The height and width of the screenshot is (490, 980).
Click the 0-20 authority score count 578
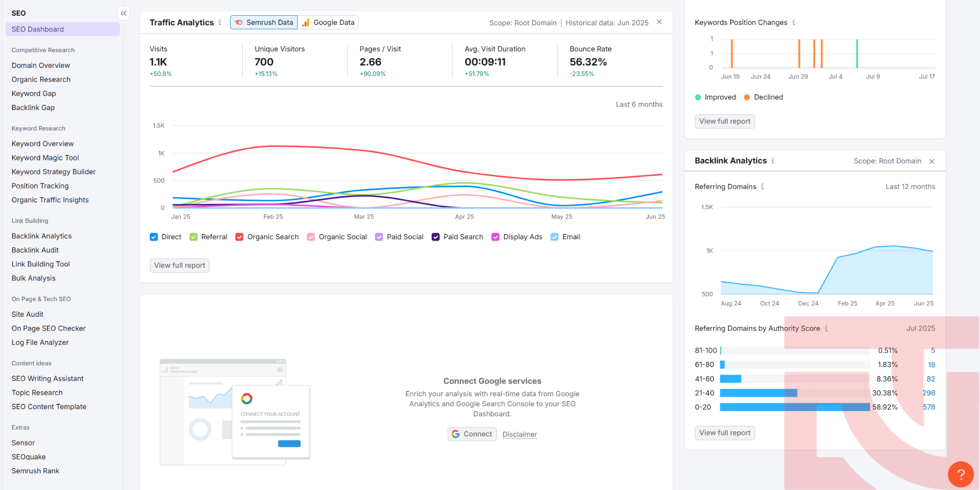point(929,407)
